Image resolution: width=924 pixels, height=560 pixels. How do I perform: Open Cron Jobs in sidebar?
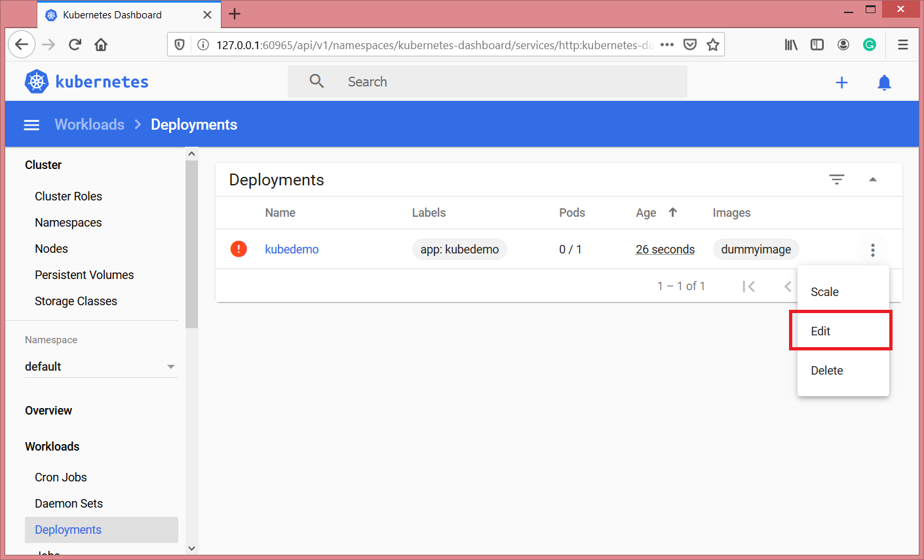[61, 477]
